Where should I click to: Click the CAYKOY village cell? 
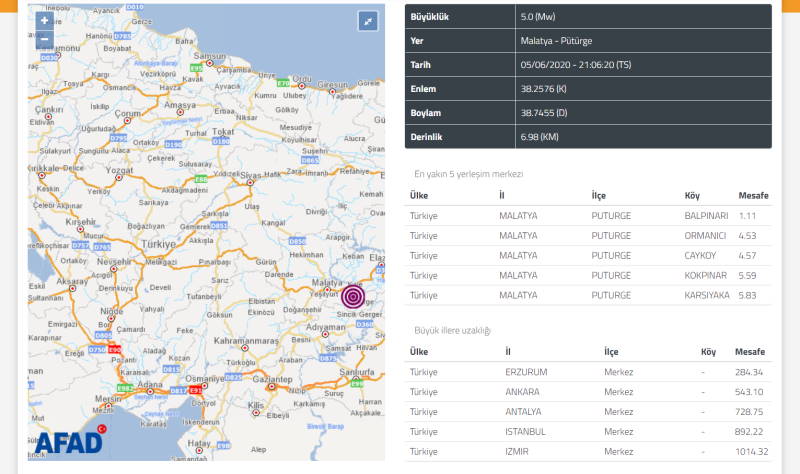700,256
